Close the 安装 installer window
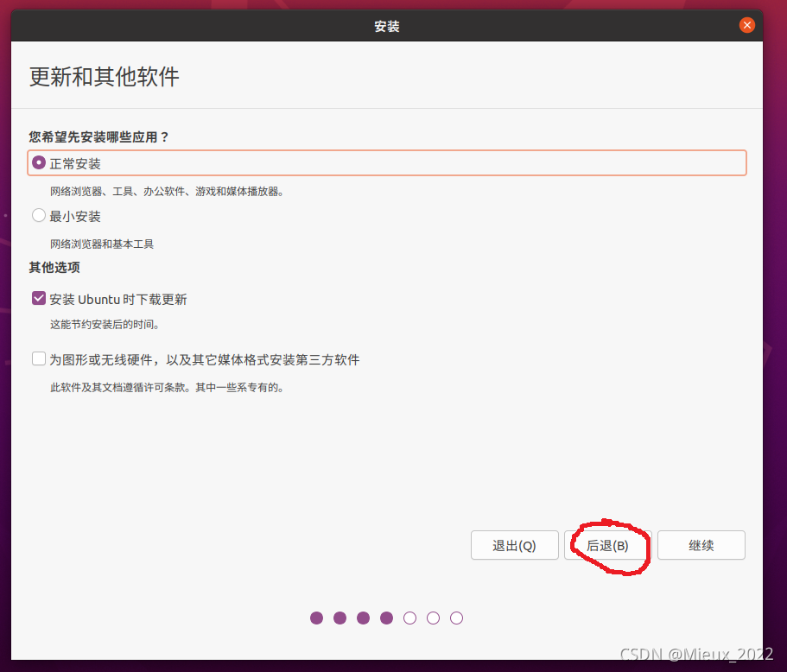 tap(747, 25)
